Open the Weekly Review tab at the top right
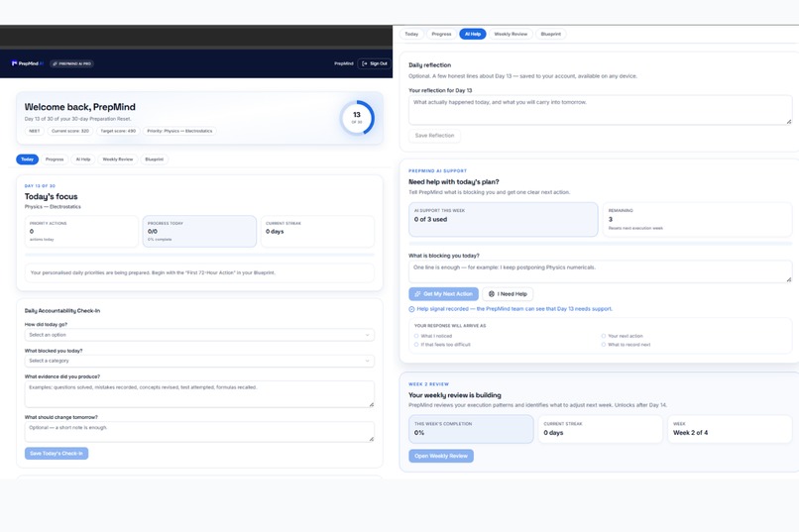The width and height of the screenshot is (799, 532). [x=511, y=34]
